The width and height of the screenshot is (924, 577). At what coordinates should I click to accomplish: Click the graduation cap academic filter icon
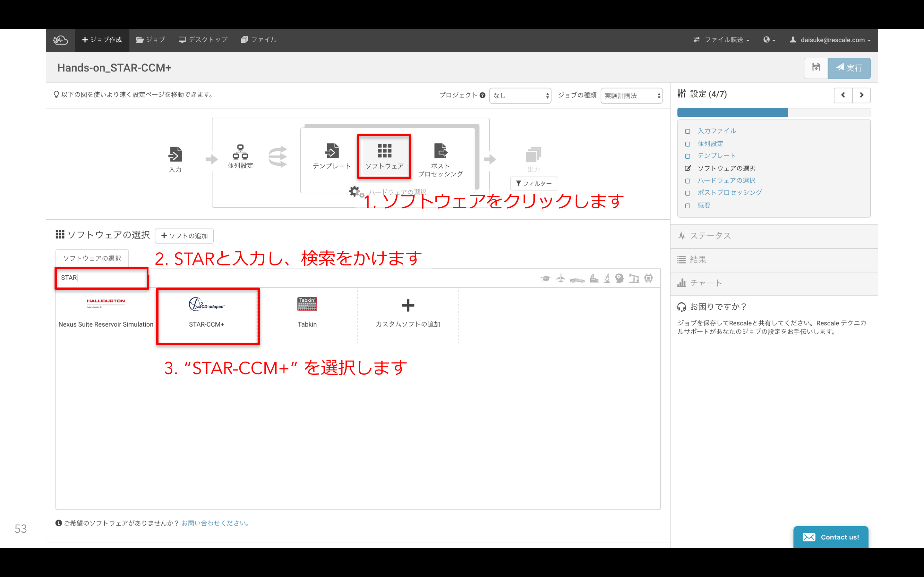545,279
